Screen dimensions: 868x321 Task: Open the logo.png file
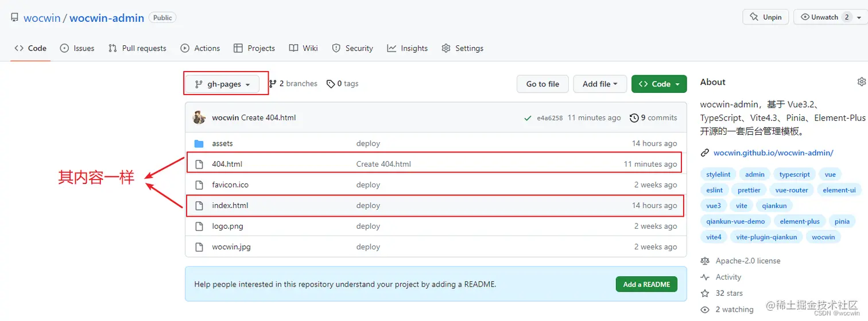(x=227, y=226)
